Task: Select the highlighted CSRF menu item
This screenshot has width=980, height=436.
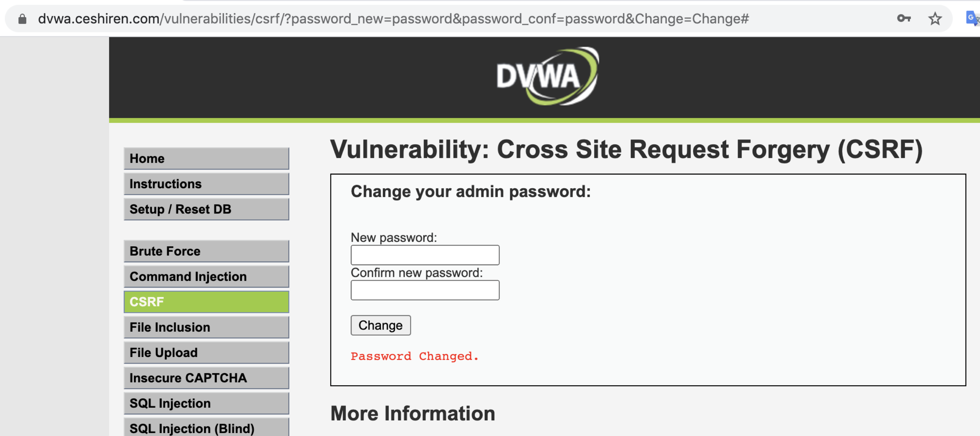Action: pos(206,302)
